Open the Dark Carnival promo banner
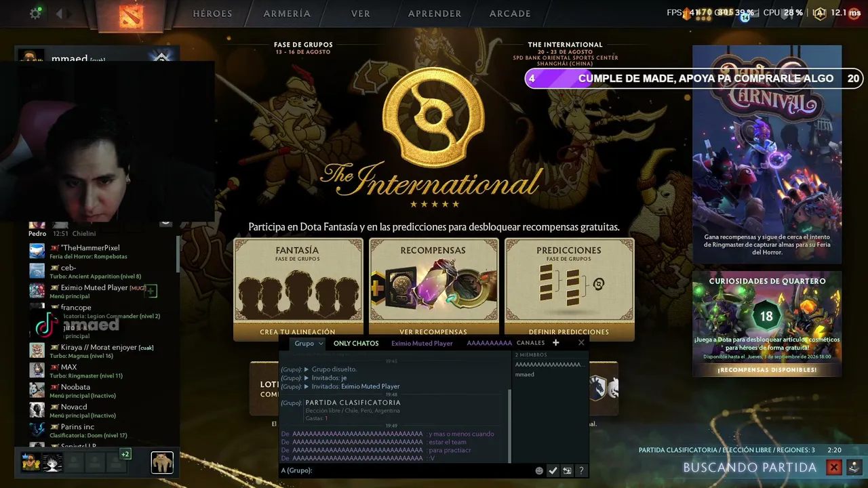The width and height of the screenshot is (868, 488). pos(767,154)
